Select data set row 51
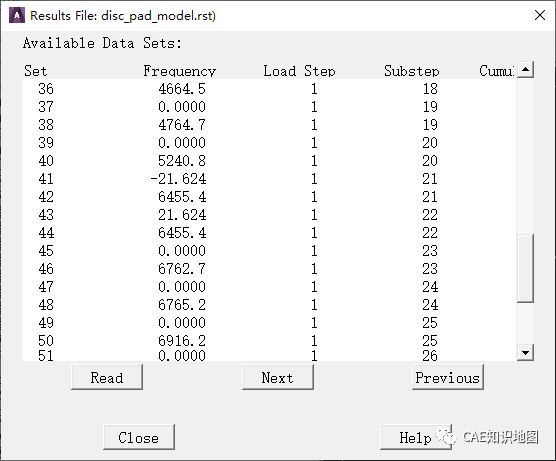This screenshot has width=556, height=461. [x=269, y=355]
